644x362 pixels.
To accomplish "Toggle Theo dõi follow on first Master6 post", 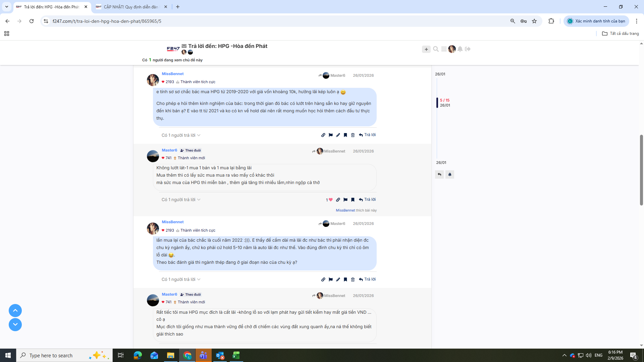I will coord(191,150).
